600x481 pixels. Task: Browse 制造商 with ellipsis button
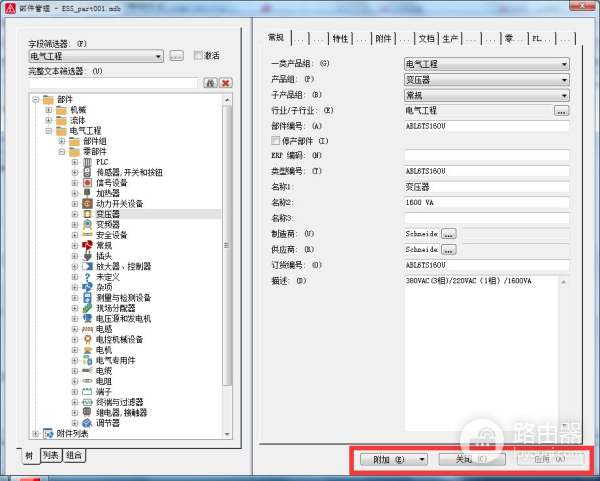click(x=449, y=234)
